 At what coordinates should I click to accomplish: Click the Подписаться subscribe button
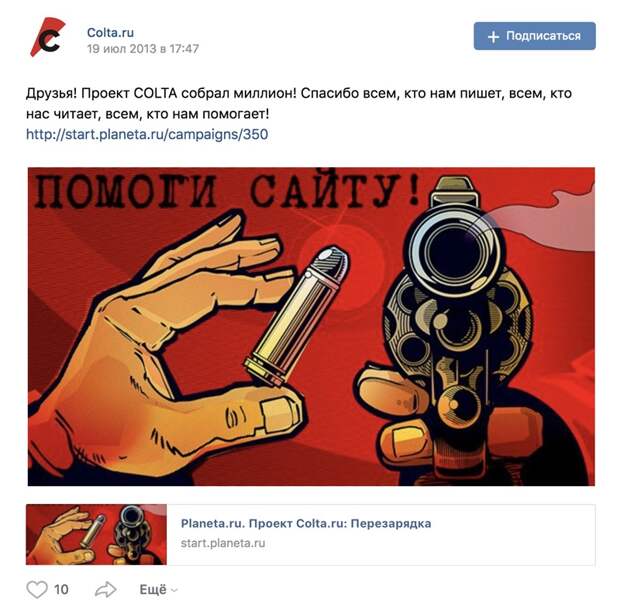pos(535,36)
